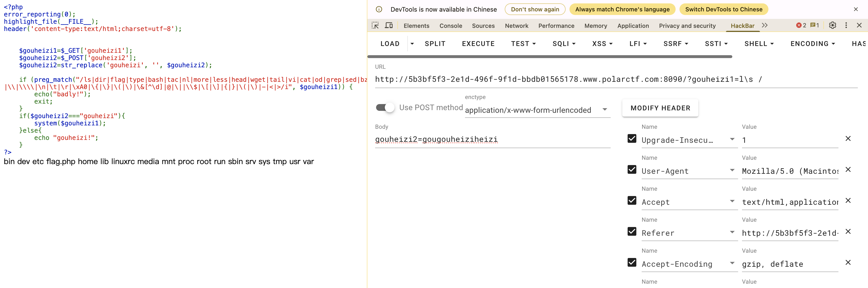Image resolution: width=868 pixels, height=288 pixels.
Task: Uncheck the Accept-Encoding header checkbox
Action: (x=632, y=262)
